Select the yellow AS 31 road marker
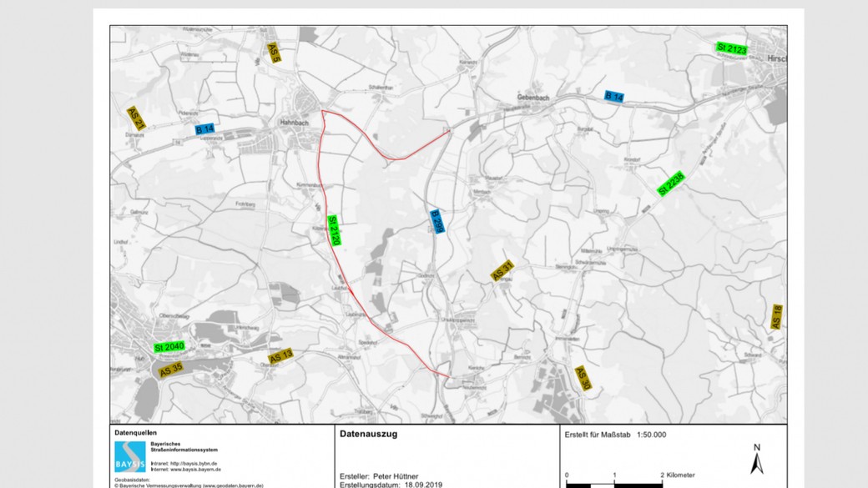Viewport: 868px width, 488px height. click(502, 271)
